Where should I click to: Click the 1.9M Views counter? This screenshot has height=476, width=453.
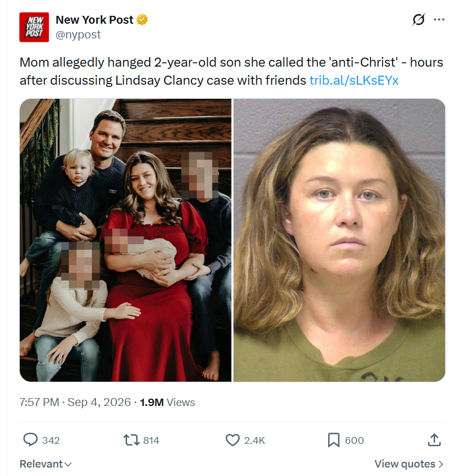pyautogui.click(x=167, y=402)
